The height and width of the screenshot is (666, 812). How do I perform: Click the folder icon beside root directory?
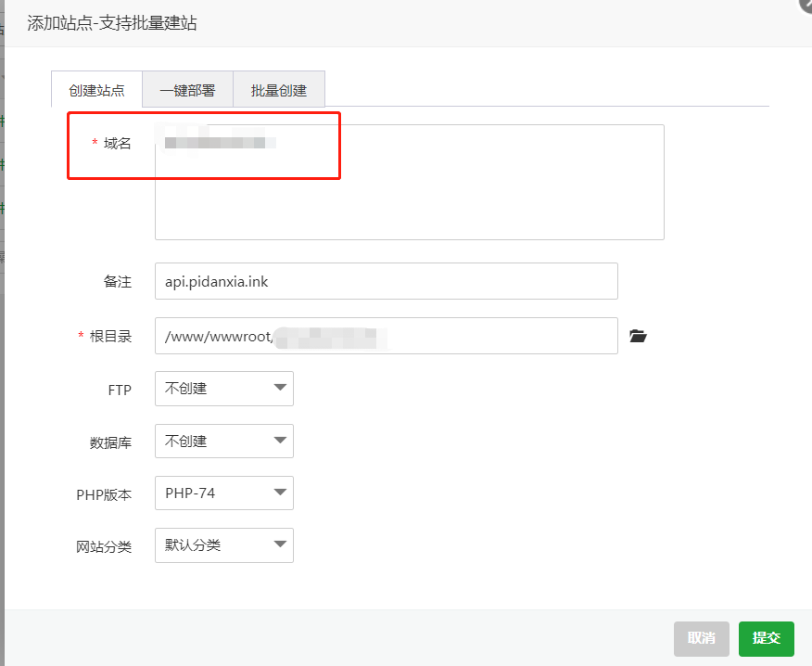point(638,336)
